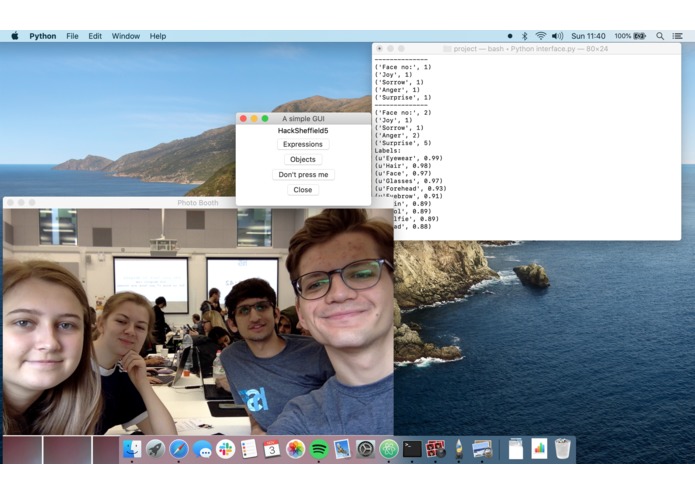Open Safari from the Dock

(x=179, y=449)
